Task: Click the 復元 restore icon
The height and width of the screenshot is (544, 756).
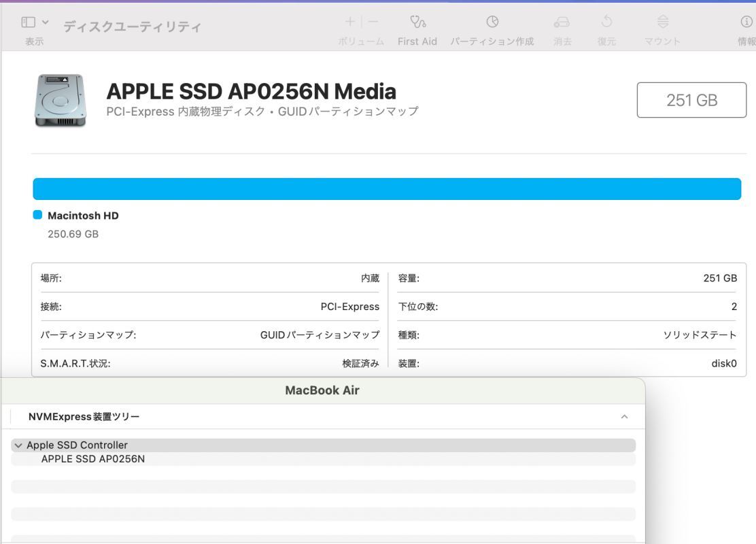Action: point(606,22)
